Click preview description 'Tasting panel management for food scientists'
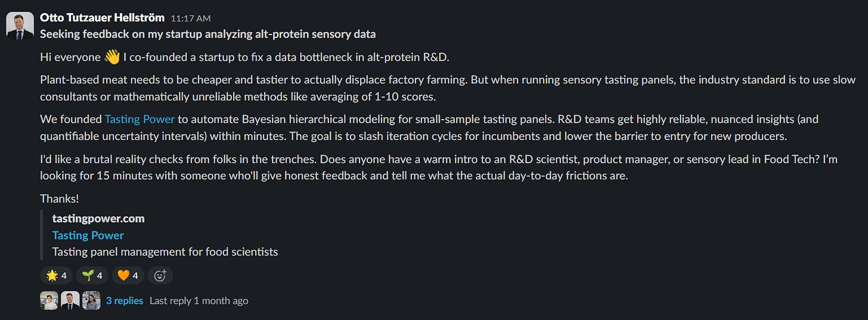 coord(165,252)
